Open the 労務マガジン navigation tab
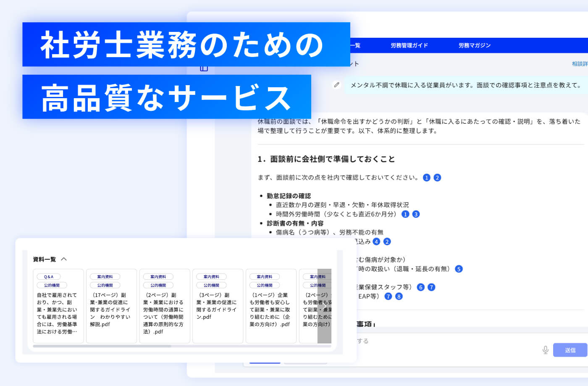This screenshot has height=386, width=588. click(474, 45)
